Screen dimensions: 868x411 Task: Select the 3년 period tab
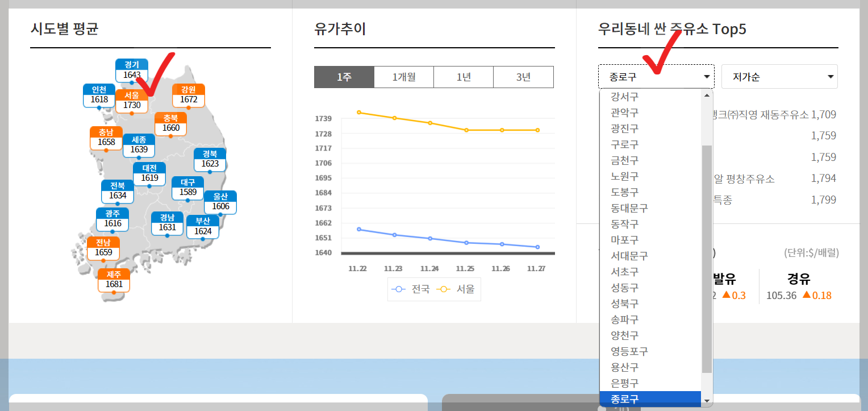pyautogui.click(x=523, y=77)
